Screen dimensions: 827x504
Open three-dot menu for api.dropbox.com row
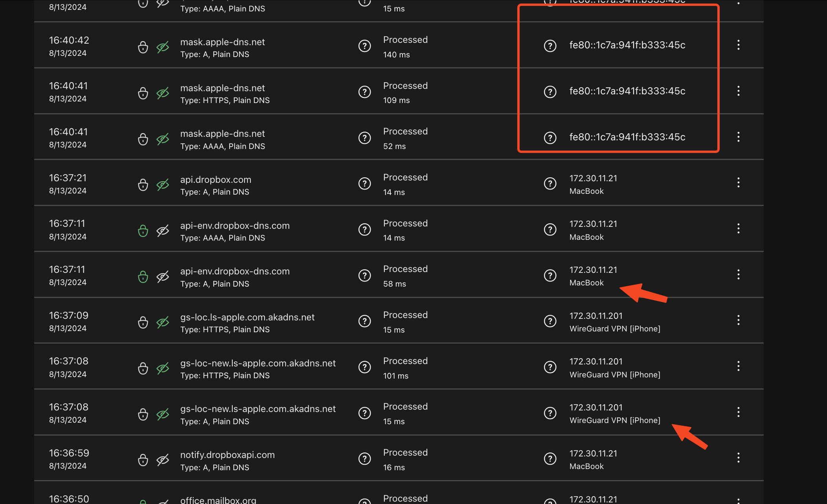(738, 182)
